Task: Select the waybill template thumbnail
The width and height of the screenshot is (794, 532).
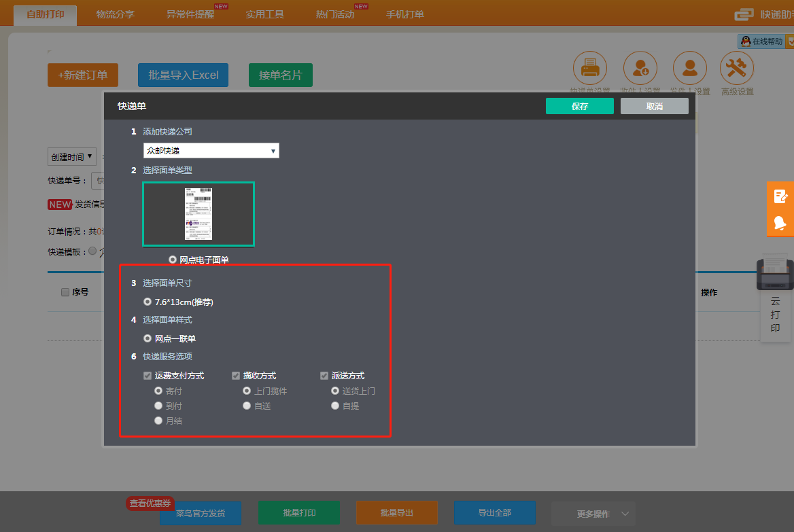Action: point(198,214)
